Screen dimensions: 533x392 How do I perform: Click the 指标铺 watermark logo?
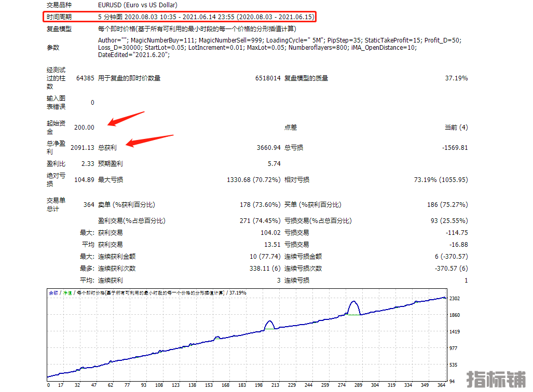tap(498, 379)
